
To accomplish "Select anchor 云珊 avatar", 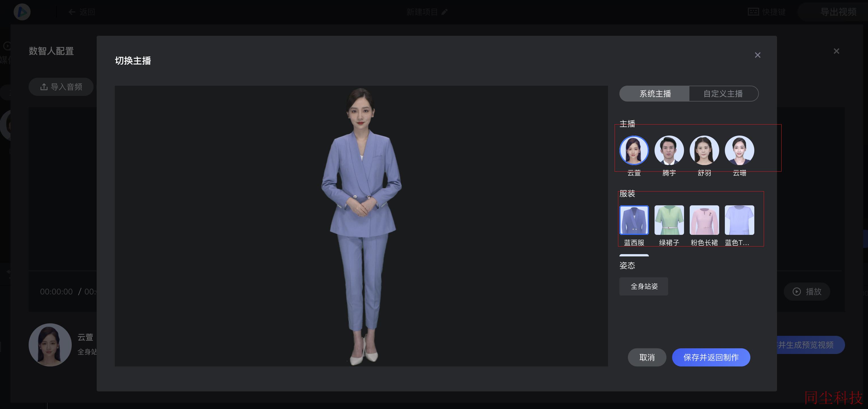I will [x=739, y=150].
